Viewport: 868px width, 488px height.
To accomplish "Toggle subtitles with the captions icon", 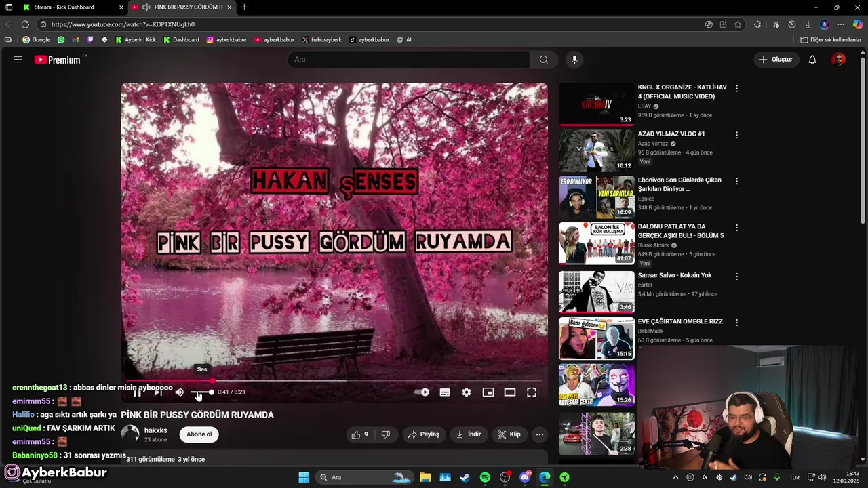I will tap(445, 392).
